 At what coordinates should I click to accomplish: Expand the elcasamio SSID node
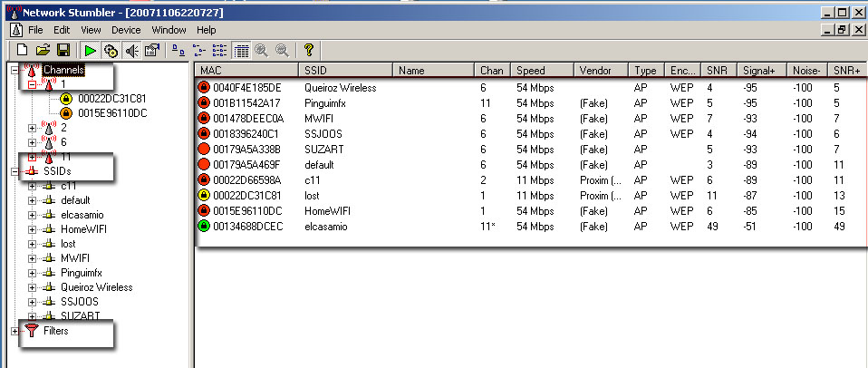pyautogui.click(x=32, y=215)
